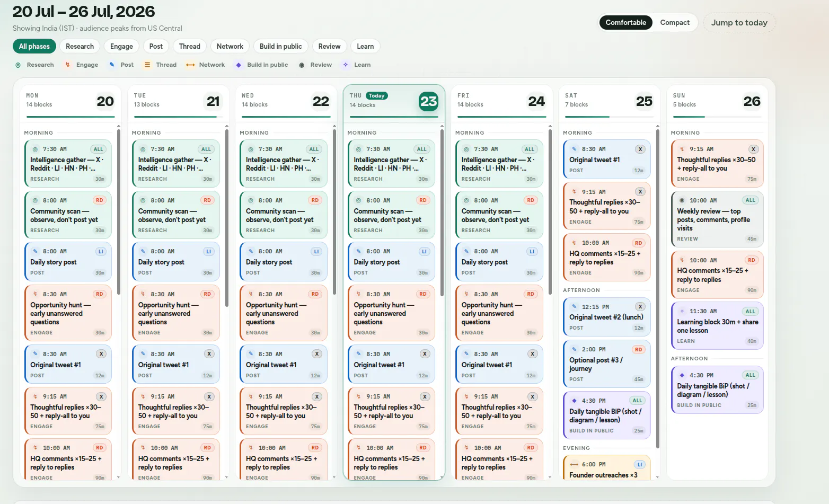Click the 75m duration on Sunday replies block
Viewport: 829px width, 504px height.
pyautogui.click(x=752, y=179)
